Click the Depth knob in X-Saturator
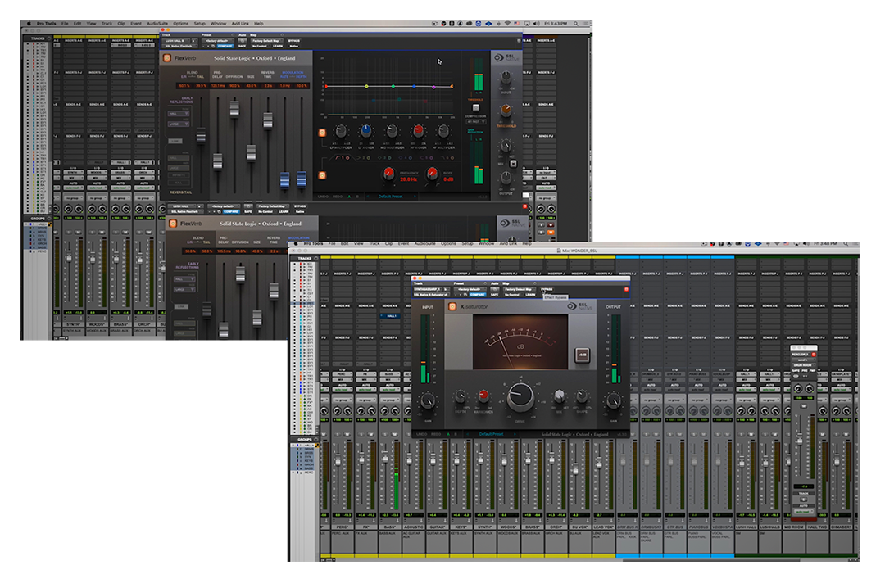The image size is (885, 588). (x=461, y=396)
